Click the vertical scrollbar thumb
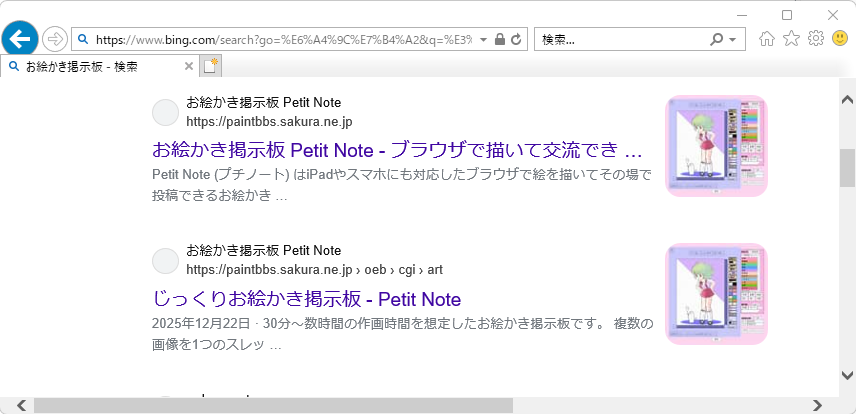The height and width of the screenshot is (414, 856). pos(847,168)
